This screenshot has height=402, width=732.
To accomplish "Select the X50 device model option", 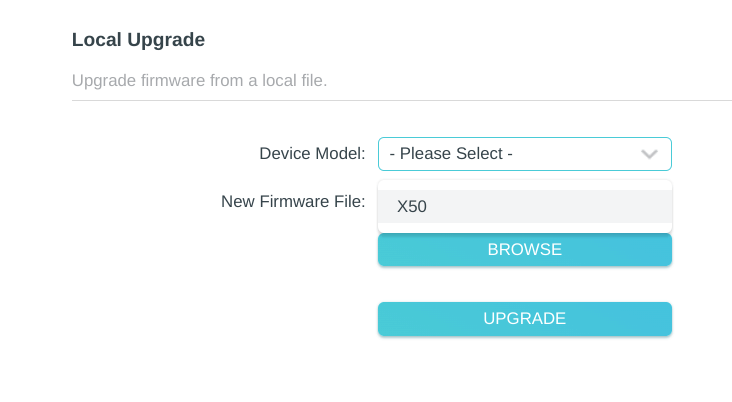I will coord(524,207).
